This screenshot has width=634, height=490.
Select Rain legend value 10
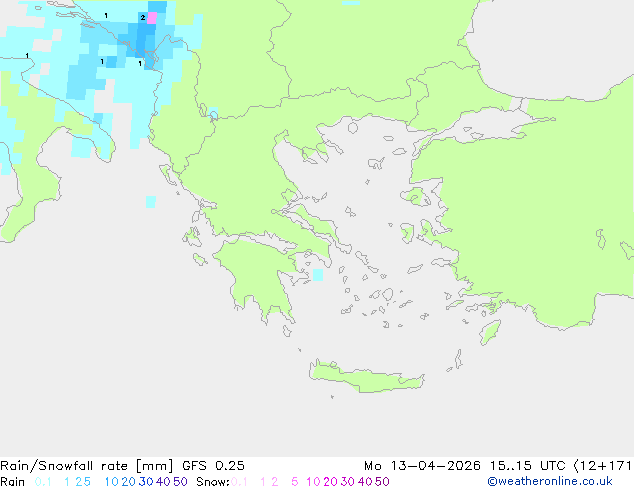[x=111, y=482]
